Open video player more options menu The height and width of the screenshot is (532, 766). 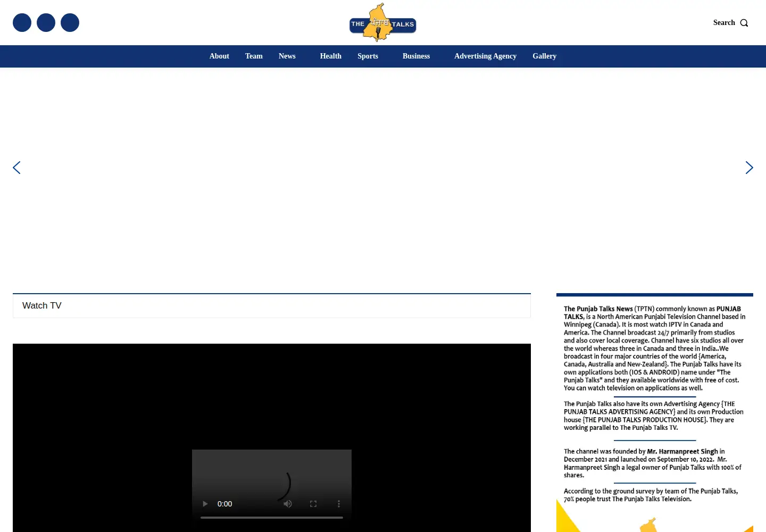coord(339,504)
